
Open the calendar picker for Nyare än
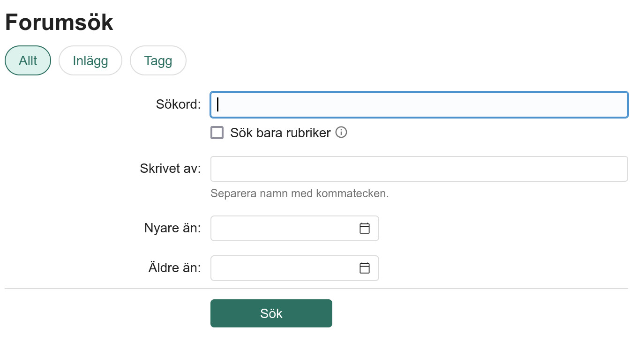[365, 228]
